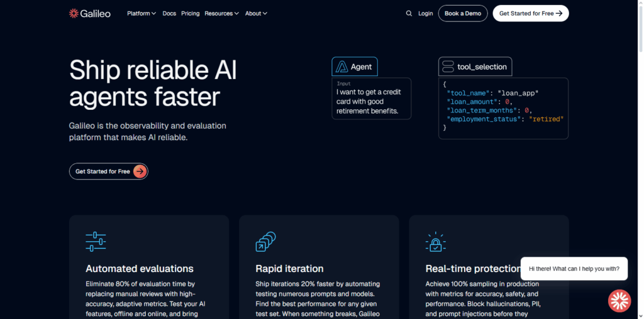Click the "tool_name": "loan_app" code line
This screenshot has height=319, width=644.
[x=492, y=93]
